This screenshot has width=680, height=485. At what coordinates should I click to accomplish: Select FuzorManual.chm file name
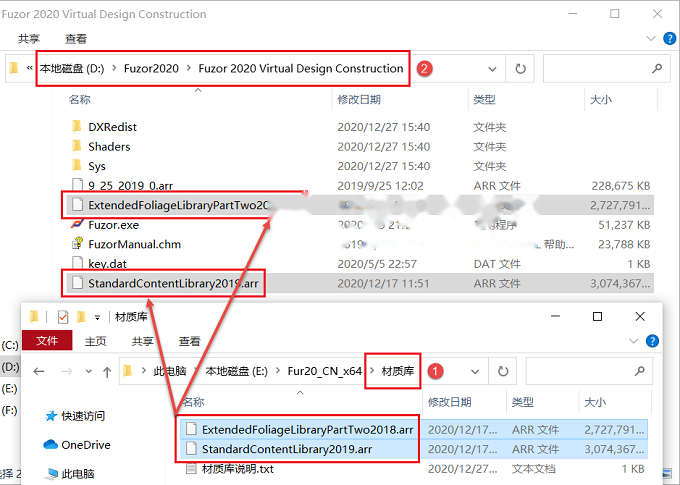pyautogui.click(x=134, y=244)
